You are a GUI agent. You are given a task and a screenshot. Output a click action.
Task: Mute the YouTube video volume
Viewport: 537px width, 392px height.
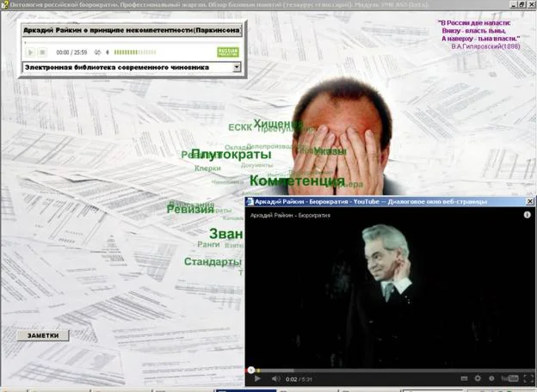pos(275,378)
